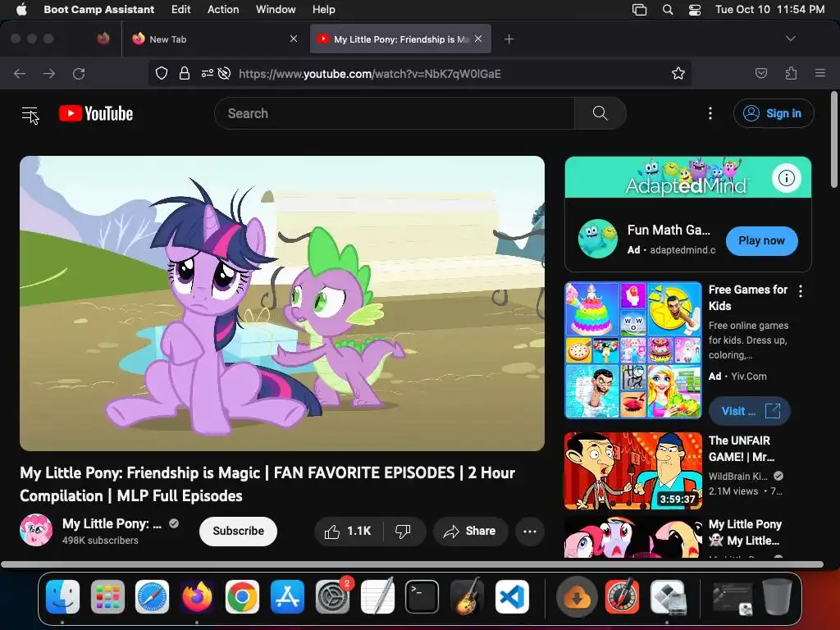This screenshot has width=840, height=630.
Task: Go back with browser back arrow
Action: point(20,73)
